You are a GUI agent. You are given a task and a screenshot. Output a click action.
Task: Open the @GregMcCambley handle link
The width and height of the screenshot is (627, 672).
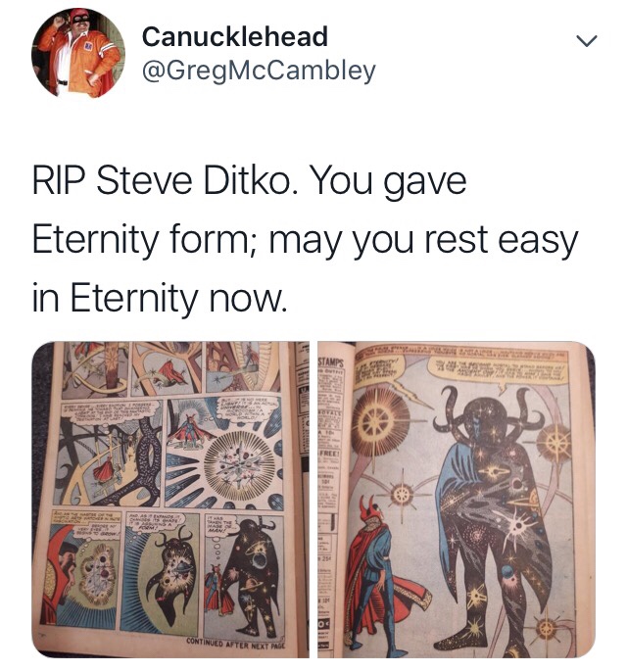(259, 72)
